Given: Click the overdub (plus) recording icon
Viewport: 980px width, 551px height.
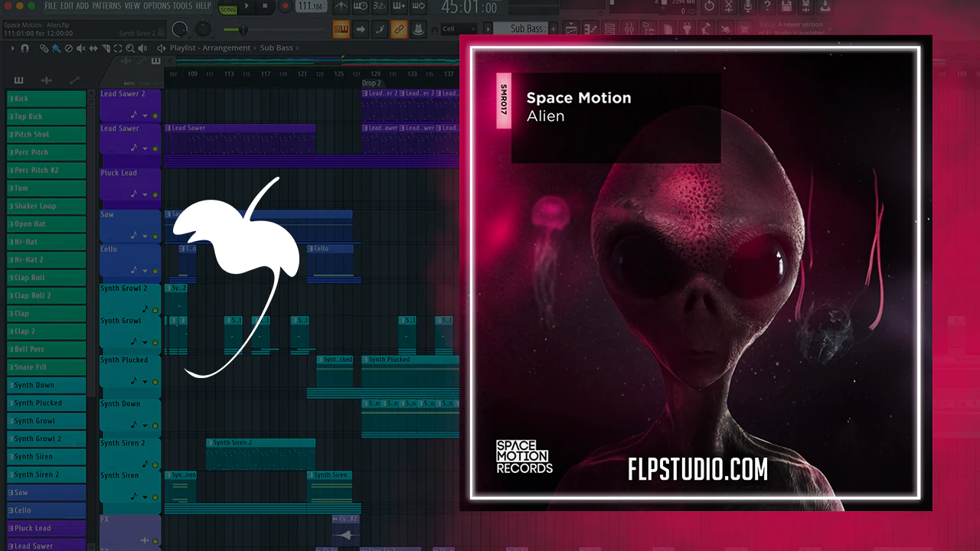Looking at the screenshot, I should coord(399,7).
